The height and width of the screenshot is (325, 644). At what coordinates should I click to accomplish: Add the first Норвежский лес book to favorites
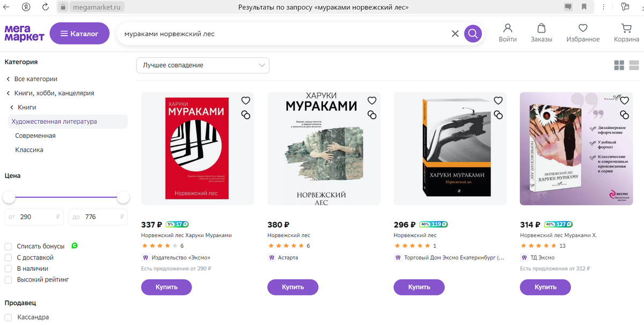246,100
